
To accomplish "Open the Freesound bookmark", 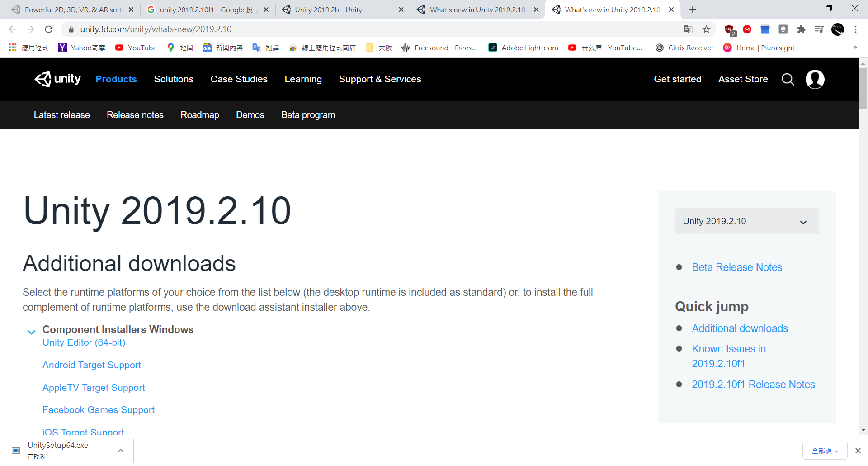I will click(x=439, y=48).
